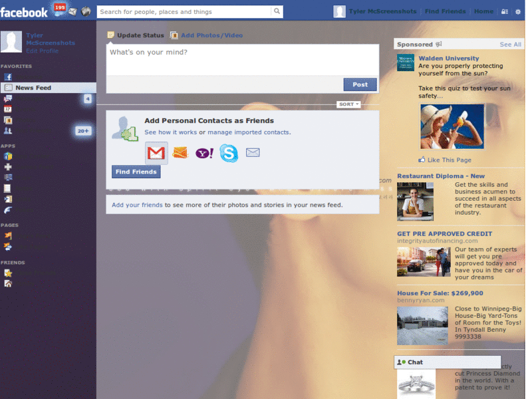Choose the generic email envelope import icon
This screenshot has width=532, height=399.
[253, 153]
